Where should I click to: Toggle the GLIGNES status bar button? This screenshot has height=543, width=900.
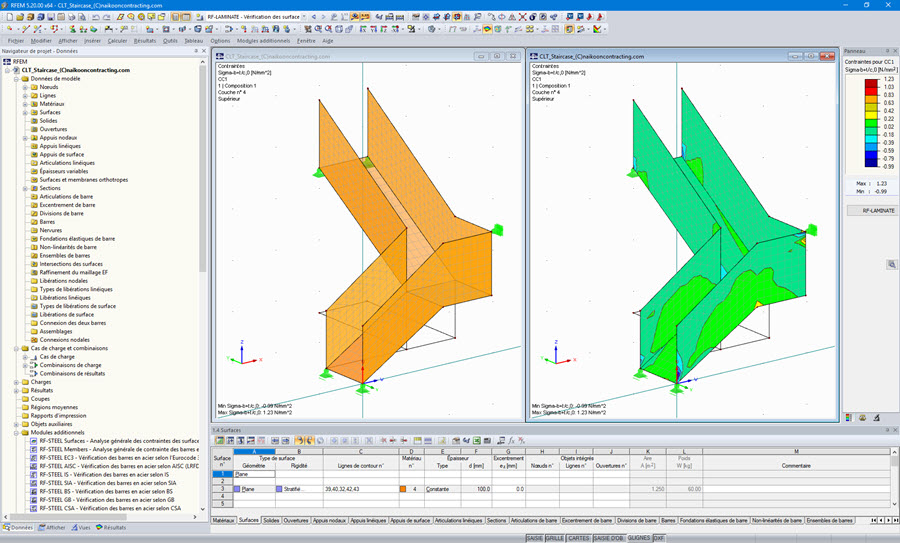639,538
